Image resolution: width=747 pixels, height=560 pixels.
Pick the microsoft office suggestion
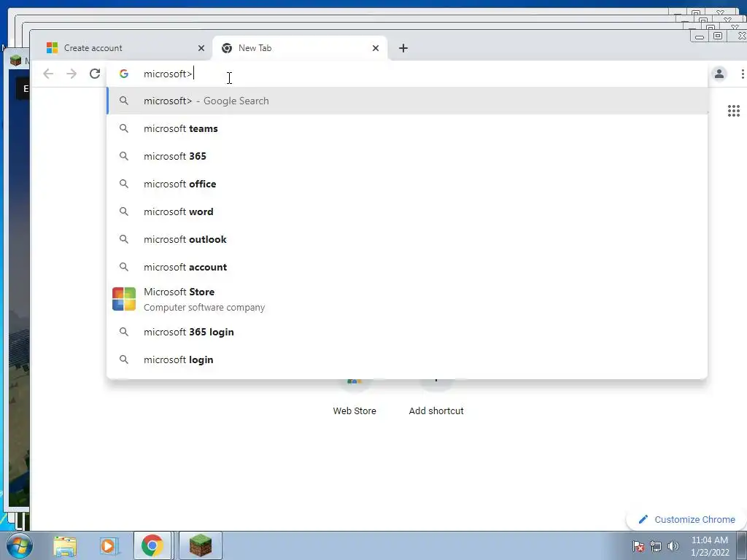(407, 184)
